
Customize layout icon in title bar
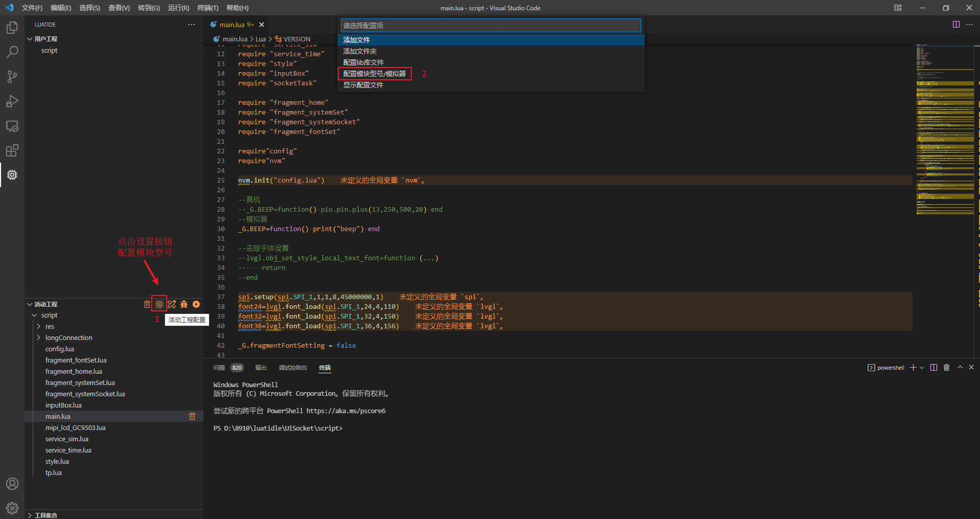tap(898, 8)
